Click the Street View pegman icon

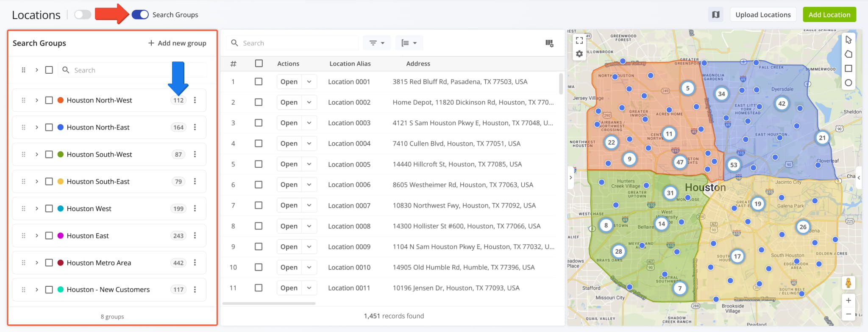(x=849, y=283)
